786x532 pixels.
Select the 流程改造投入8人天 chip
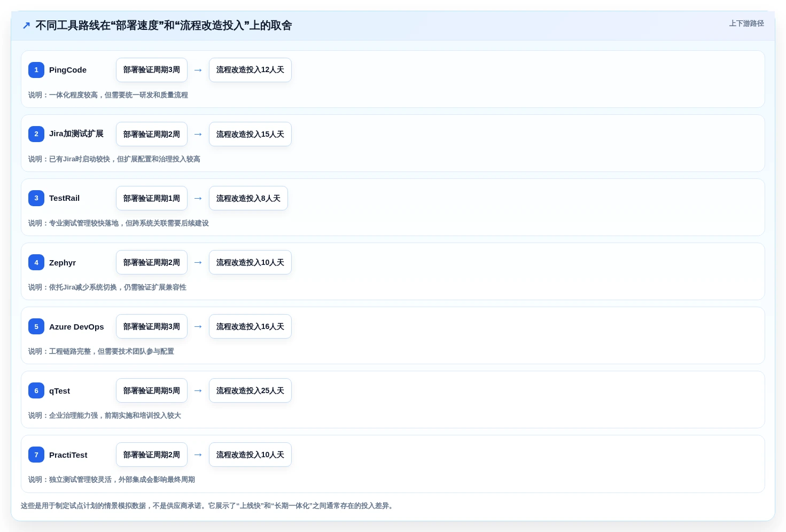[x=248, y=198]
